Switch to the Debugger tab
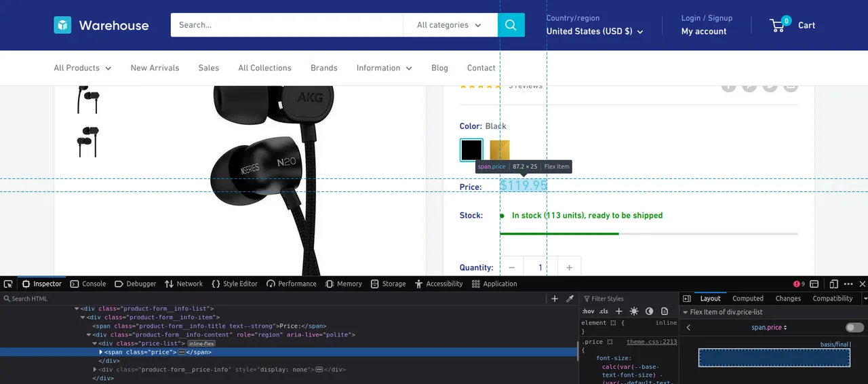The height and width of the screenshot is (384, 868). pos(135,284)
